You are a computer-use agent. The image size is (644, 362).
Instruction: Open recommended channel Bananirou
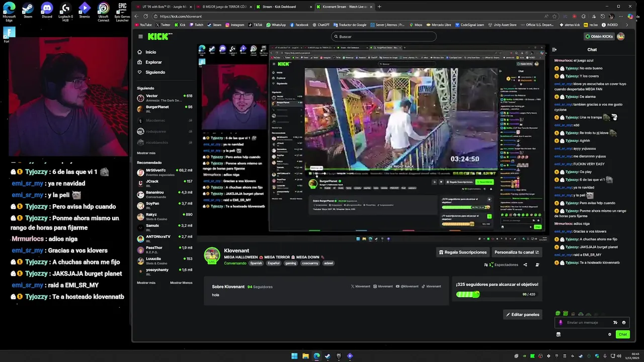point(165,195)
